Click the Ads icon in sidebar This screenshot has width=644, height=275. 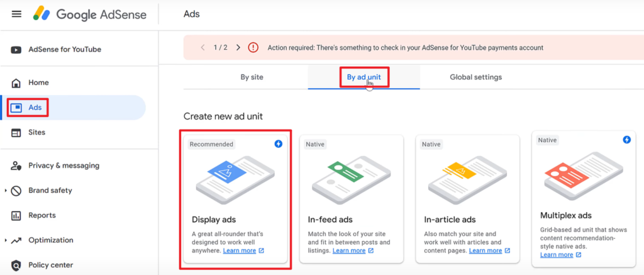point(16,108)
